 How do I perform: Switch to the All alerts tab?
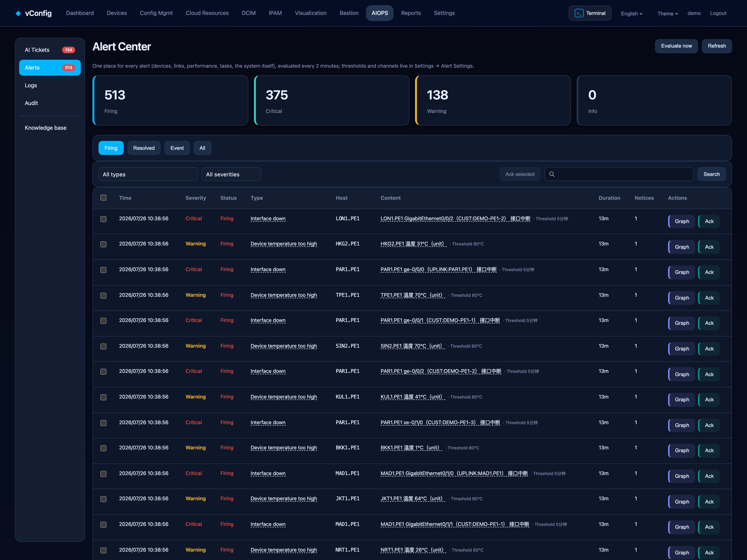tap(202, 148)
